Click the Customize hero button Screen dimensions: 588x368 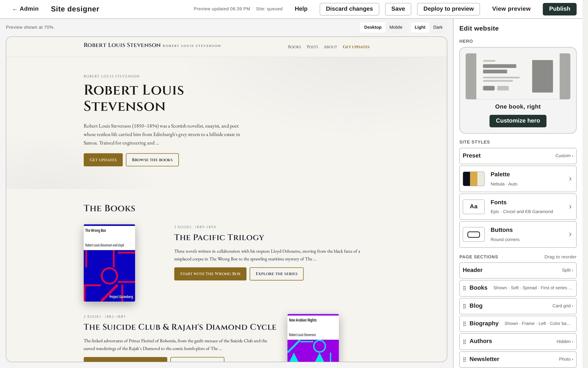point(518,121)
